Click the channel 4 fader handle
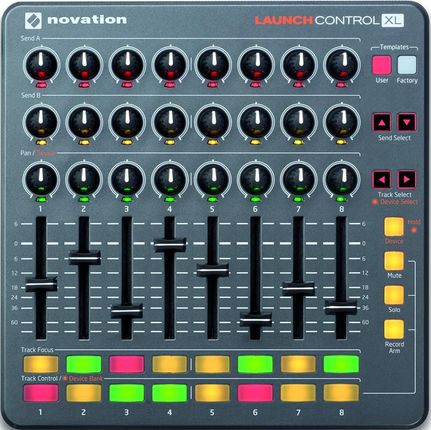 click(x=170, y=245)
